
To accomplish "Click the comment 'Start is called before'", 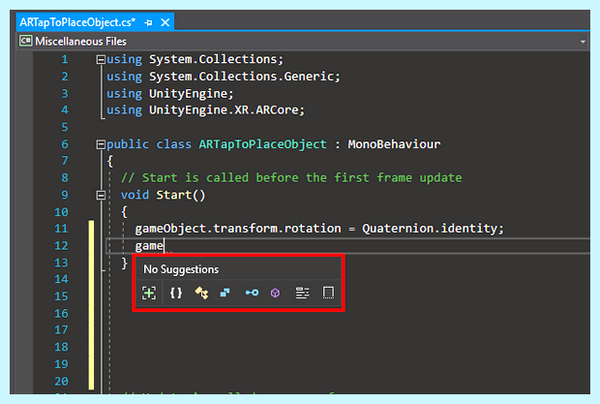I will tap(220, 178).
